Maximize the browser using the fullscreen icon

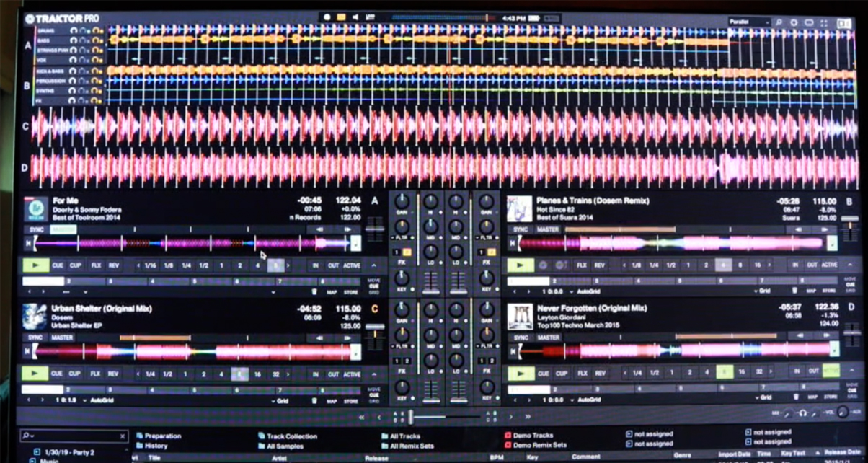pyautogui.click(x=823, y=22)
